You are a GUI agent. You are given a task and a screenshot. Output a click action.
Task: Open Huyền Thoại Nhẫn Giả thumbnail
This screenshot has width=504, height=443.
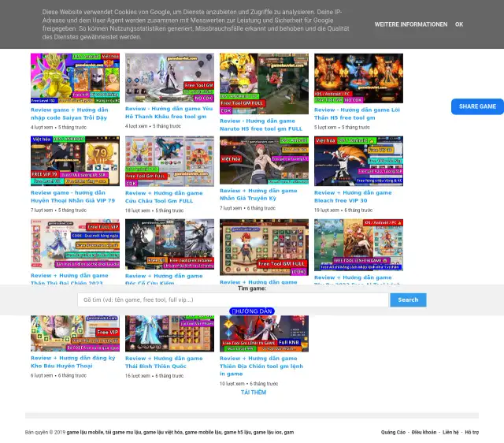pos(75,161)
